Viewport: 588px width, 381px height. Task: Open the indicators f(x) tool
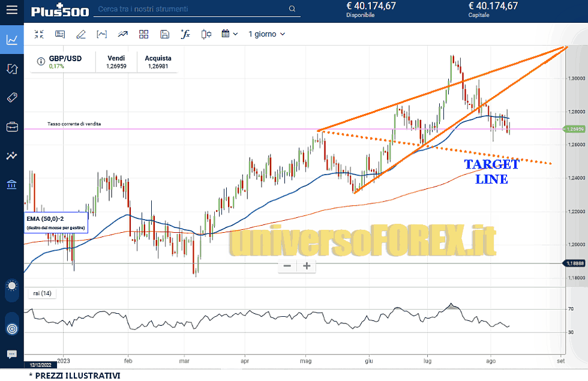(x=185, y=34)
